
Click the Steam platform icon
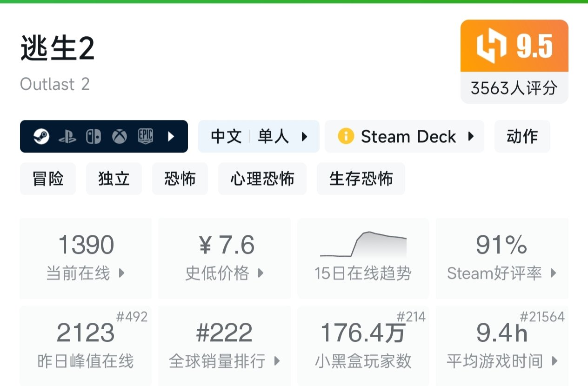tap(41, 136)
